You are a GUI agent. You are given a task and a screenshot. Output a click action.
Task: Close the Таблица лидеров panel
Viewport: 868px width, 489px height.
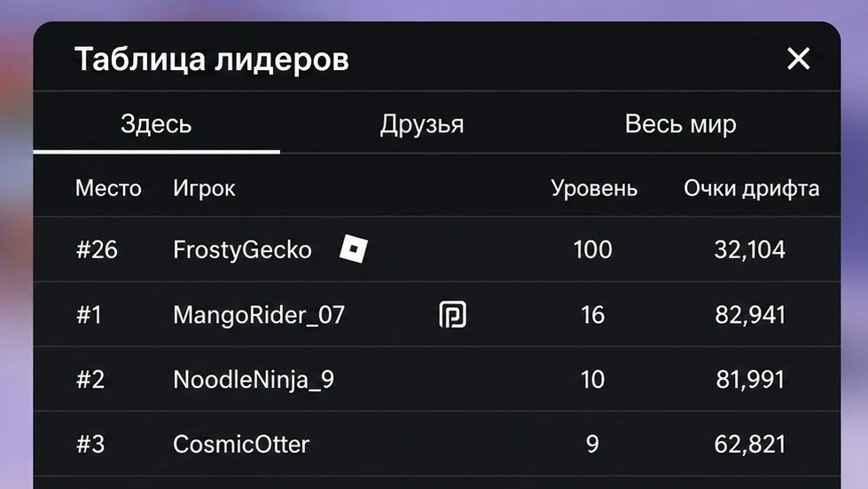(x=798, y=59)
